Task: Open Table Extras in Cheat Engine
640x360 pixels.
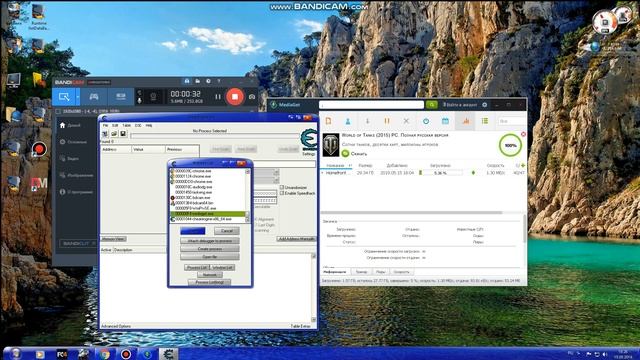Action: (300, 326)
